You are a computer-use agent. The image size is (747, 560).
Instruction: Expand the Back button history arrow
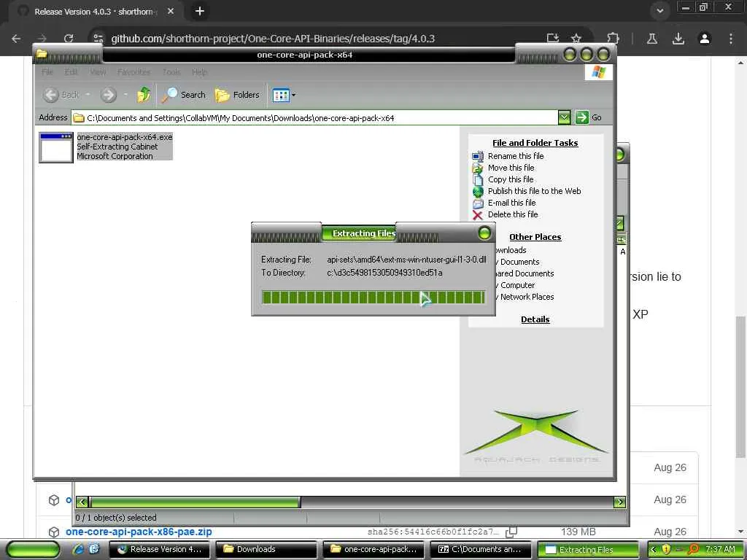tap(88, 95)
